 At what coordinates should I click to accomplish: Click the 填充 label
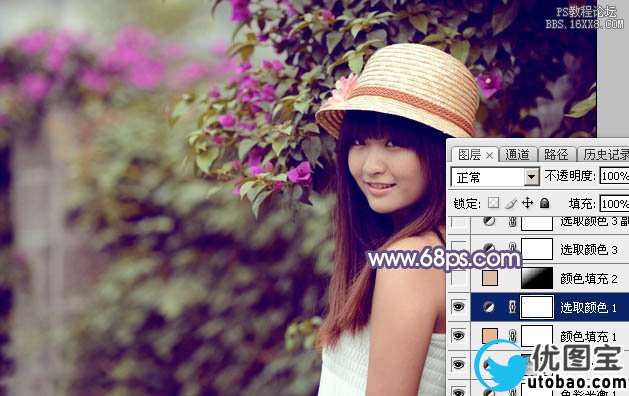[582, 204]
